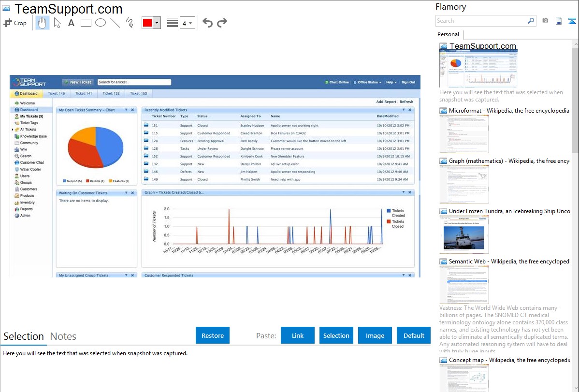Select the arrow pointer tool
This screenshot has height=392, width=579.
click(57, 23)
